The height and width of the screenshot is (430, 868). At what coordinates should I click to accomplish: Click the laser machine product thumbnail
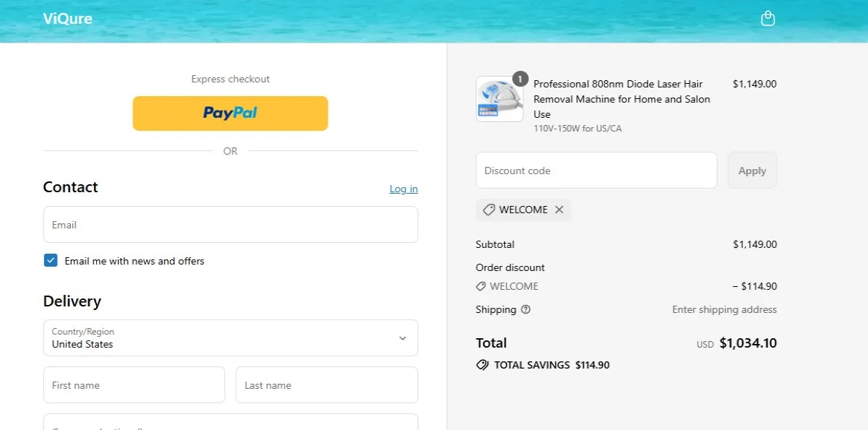(499, 99)
